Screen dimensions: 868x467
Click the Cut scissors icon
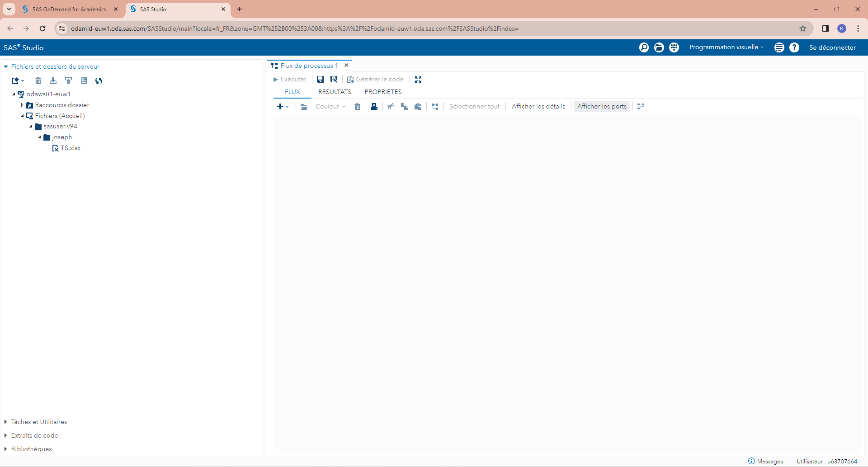(391, 106)
